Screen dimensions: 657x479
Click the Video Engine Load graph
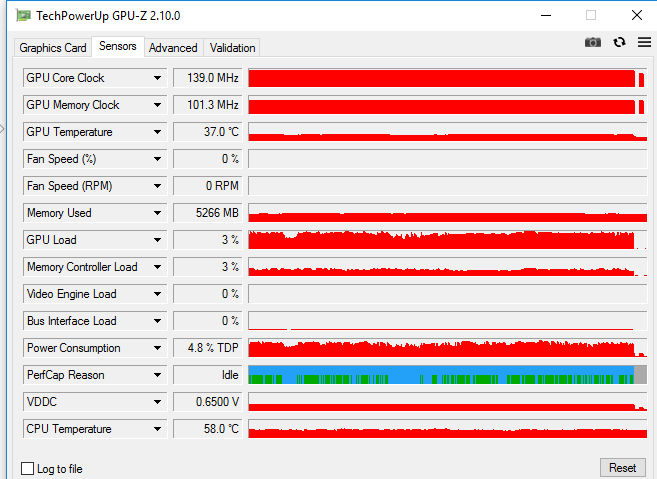point(447,294)
